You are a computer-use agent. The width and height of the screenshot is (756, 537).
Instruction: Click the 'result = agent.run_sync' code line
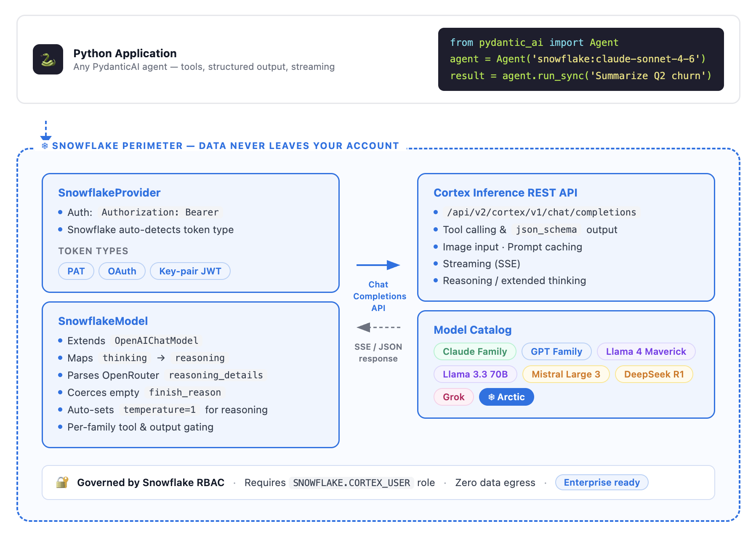[x=581, y=76]
